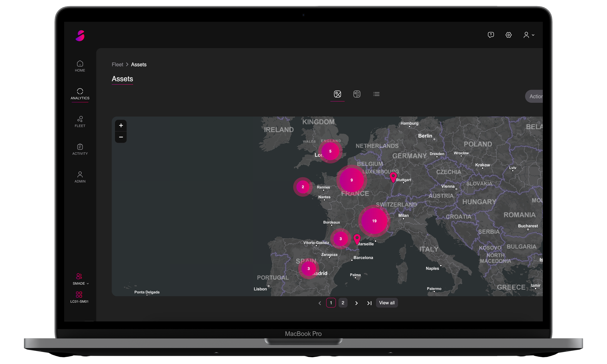The image size is (607, 364).
Task: Select asset pin near Marseille
Action: tap(357, 239)
